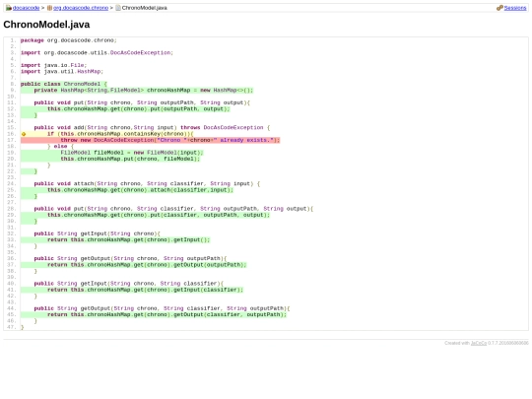Click the docascode project folder icon
The height and width of the screenshot is (399, 532).
pyautogui.click(x=9, y=8)
